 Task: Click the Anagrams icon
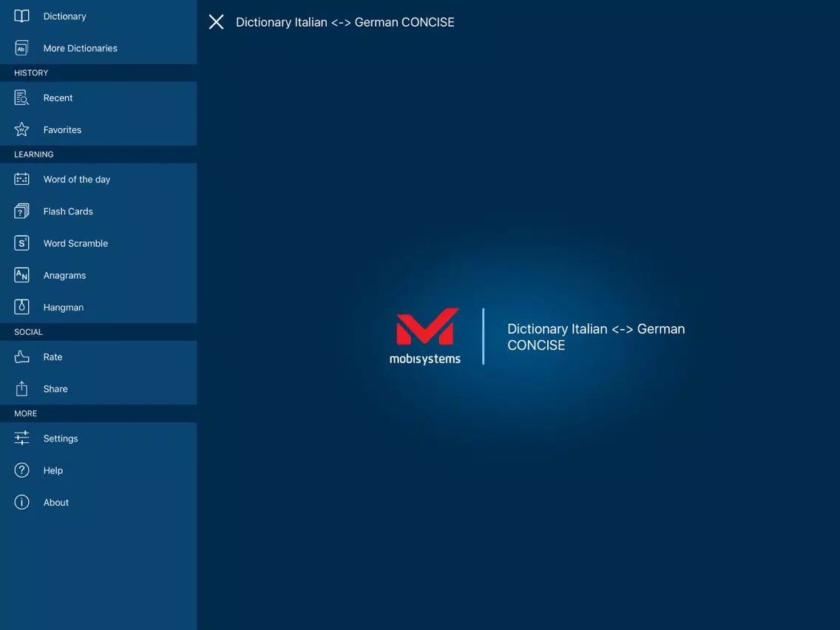(21, 275)
